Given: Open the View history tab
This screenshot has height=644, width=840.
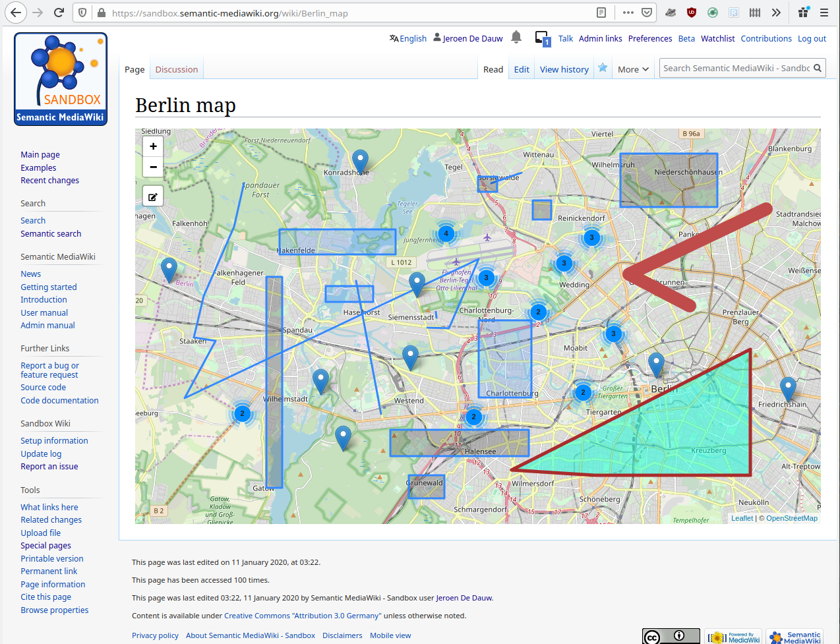Looking at the screenshot, I should 564,69.
